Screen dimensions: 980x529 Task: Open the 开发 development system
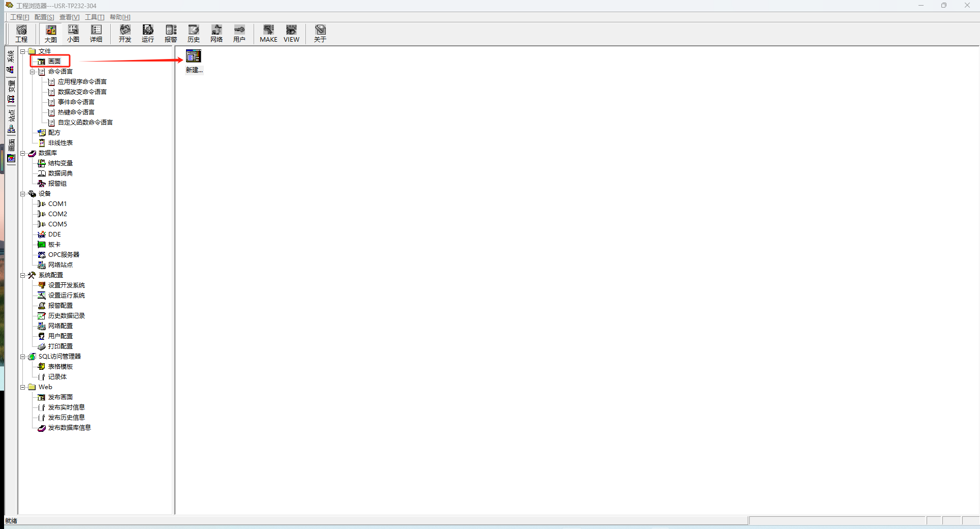[x=125, y=34]
